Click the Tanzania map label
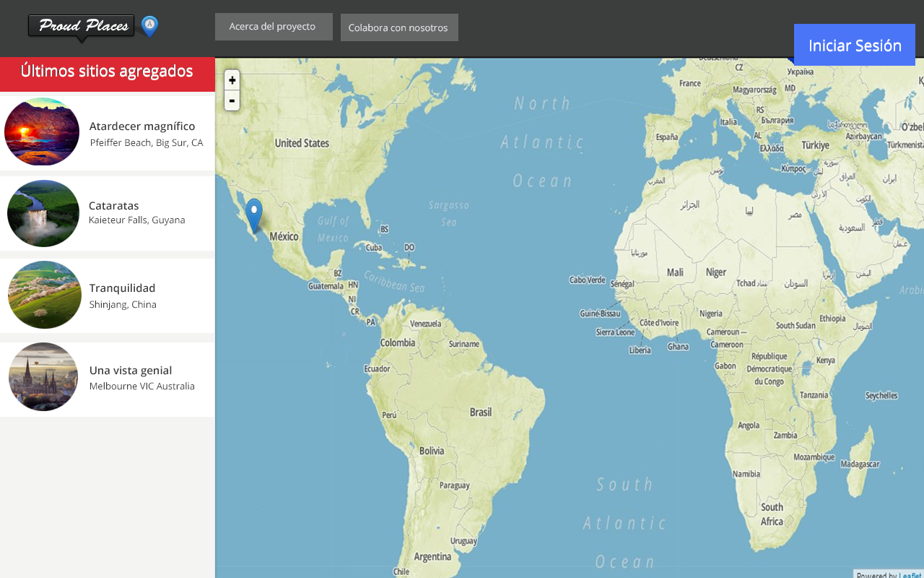Image resolution: width=924 pixels, height=578 pixels. (x=814, y=395)
